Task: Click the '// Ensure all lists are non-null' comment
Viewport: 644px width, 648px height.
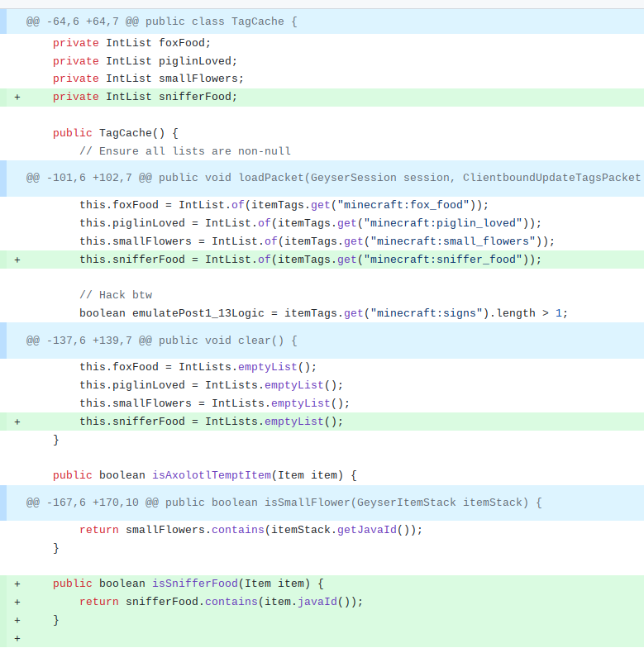Action: coord(185,151)
